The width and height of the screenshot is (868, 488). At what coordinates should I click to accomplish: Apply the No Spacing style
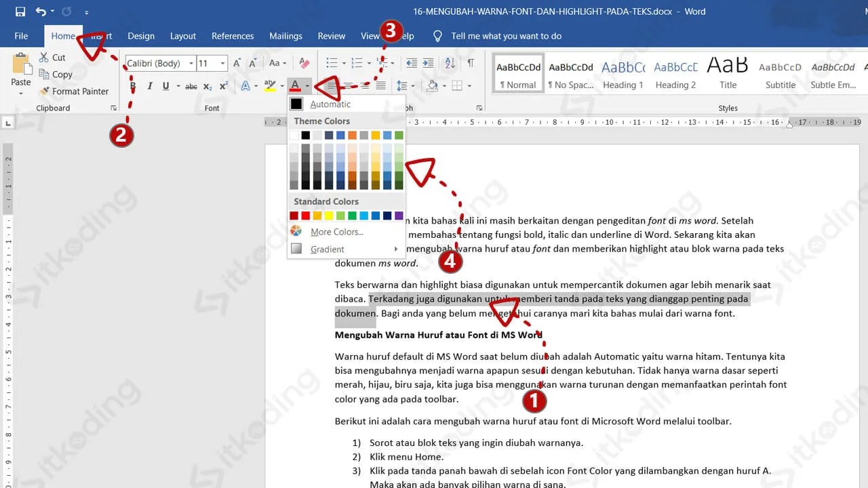571,73
